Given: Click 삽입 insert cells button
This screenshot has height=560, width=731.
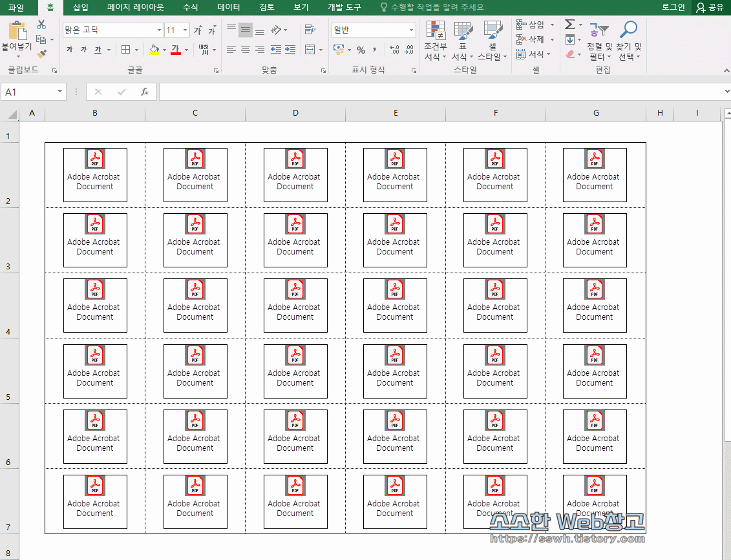Looking at the screenshot, I should click(535, 25).
